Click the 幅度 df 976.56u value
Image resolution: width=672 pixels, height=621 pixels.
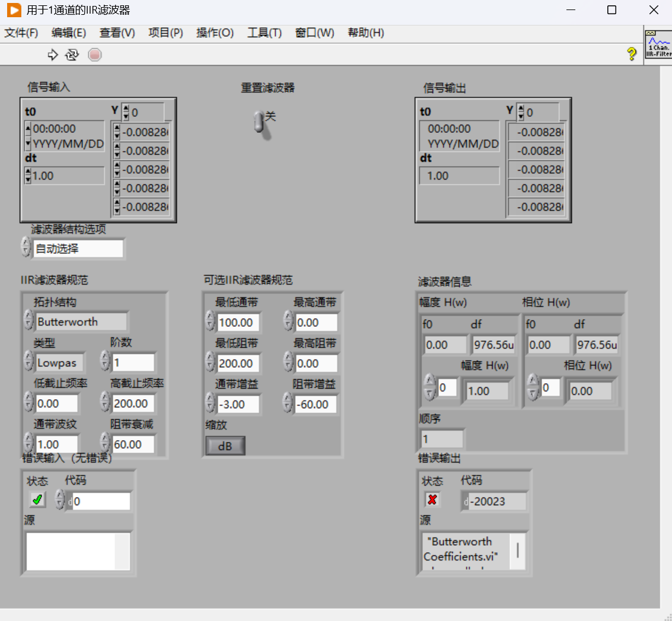pos(493,345)
